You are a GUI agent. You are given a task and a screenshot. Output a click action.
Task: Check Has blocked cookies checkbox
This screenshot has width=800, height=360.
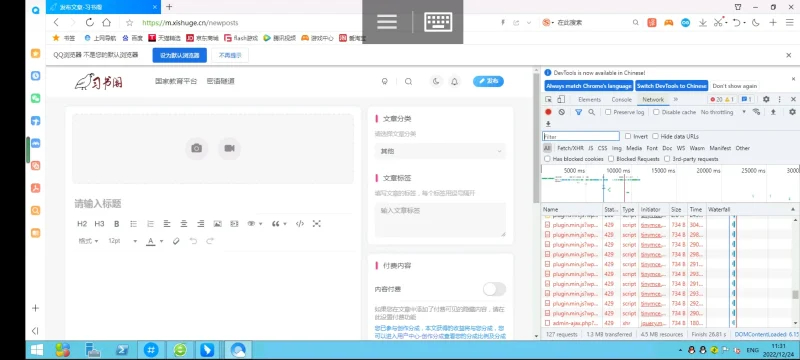(547, 159)
